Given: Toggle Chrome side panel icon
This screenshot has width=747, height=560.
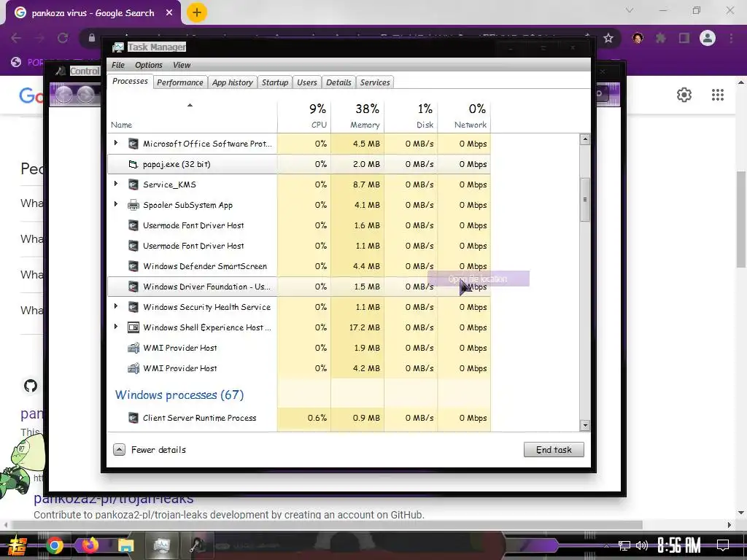Looking at the screenshot, I should pyautogui.click(x=684, y=38).
